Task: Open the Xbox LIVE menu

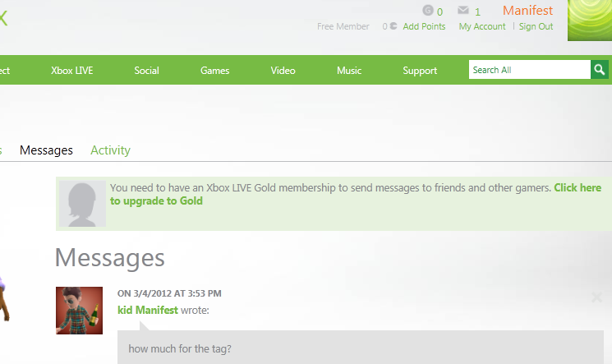Action: (x=71, y=71)
